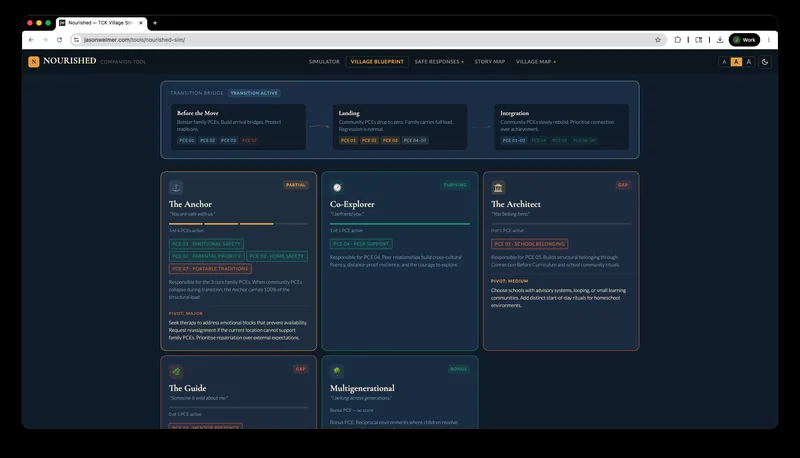The height and width of the screenshot is (458, 800).
Task: Open the Village Blueprint tab
Action: pos(377,62)
